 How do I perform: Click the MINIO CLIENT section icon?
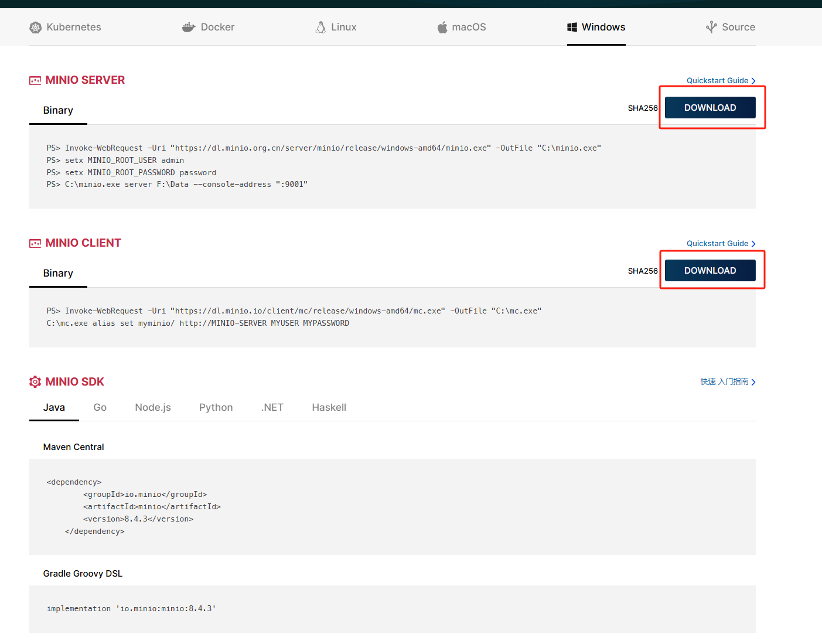(x=35, y=243)
